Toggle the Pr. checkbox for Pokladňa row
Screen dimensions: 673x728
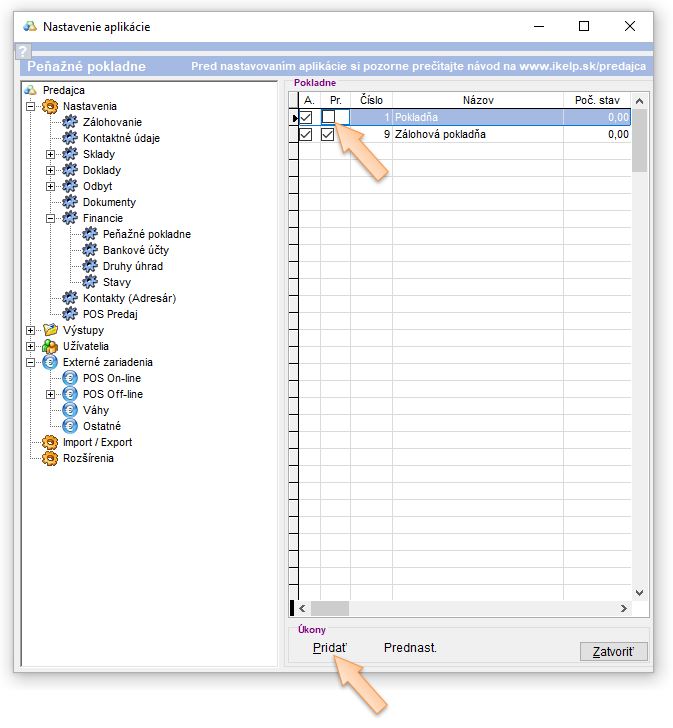[328, 117]
